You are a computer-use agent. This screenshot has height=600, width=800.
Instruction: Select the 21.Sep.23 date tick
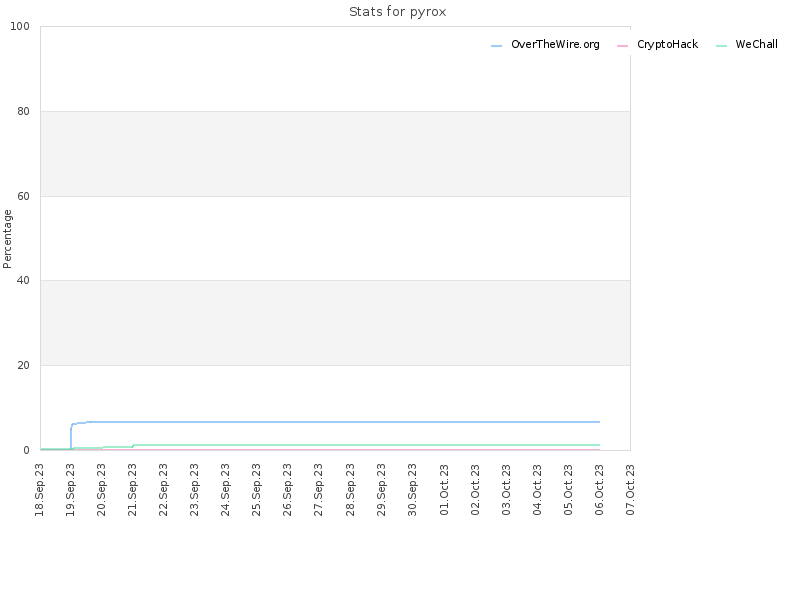coord(133,490)
